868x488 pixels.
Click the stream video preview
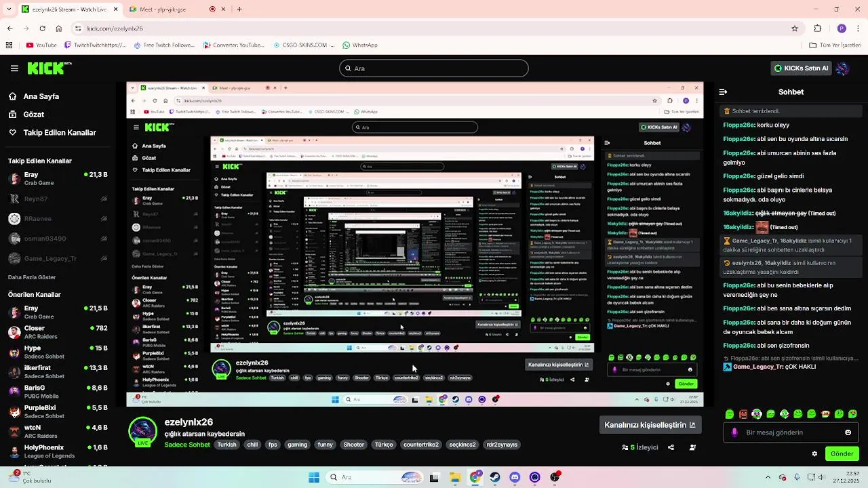pos(415,245)
